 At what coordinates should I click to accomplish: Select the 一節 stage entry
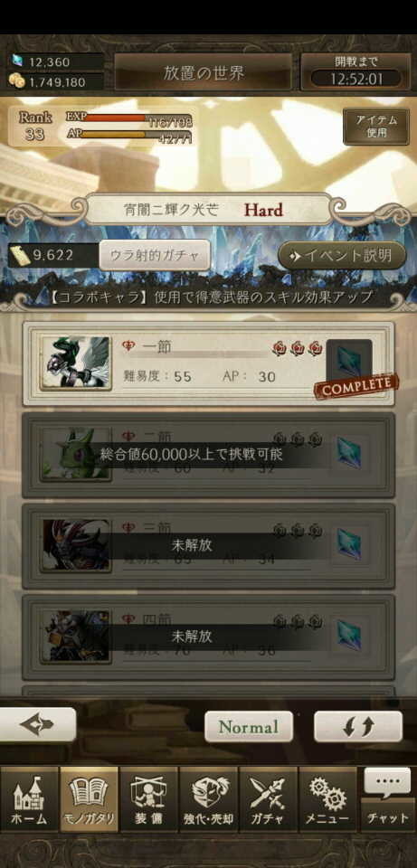click(x=208, y=364)
